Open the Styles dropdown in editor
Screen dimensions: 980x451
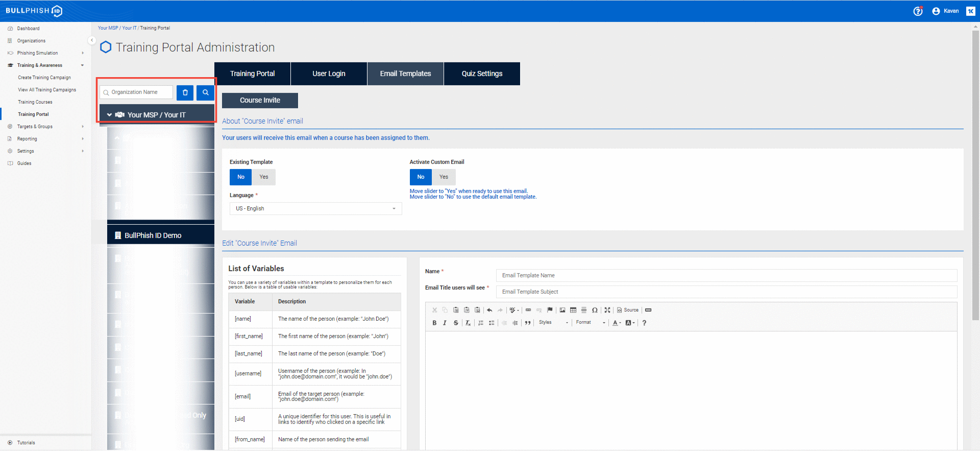point(553,323)
